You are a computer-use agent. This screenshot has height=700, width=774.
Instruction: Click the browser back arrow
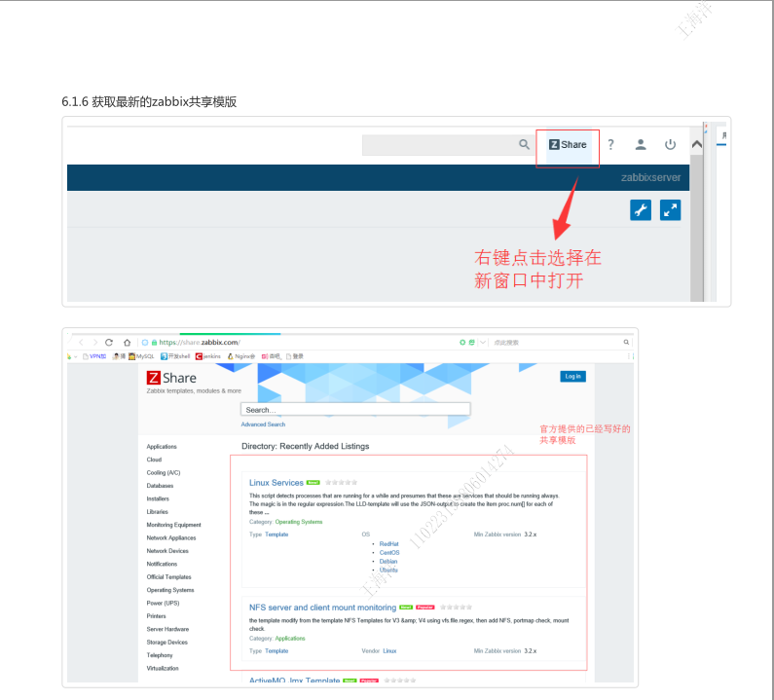click(x=82, y=343)
